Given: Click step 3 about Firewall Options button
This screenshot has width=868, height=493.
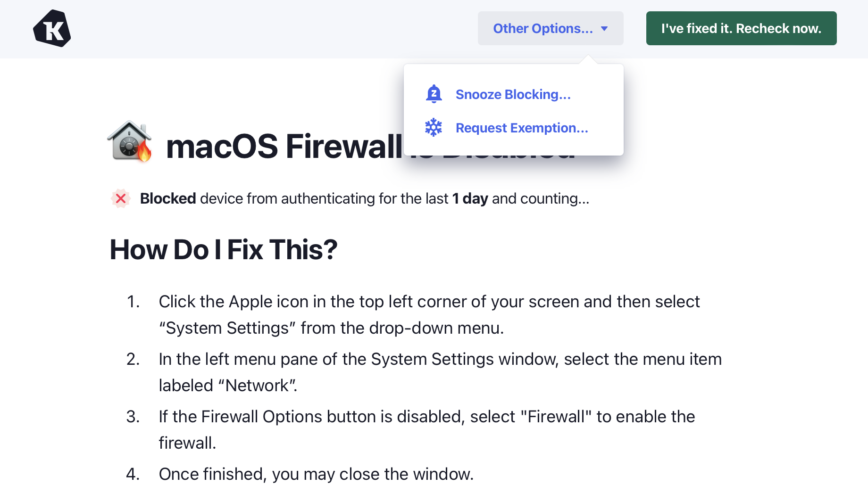Looking at the screenshot, I should (426, 417).
